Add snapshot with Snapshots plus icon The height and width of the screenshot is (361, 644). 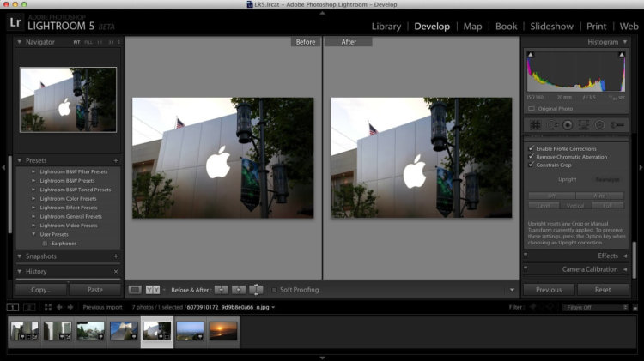[x=116, y=256]
